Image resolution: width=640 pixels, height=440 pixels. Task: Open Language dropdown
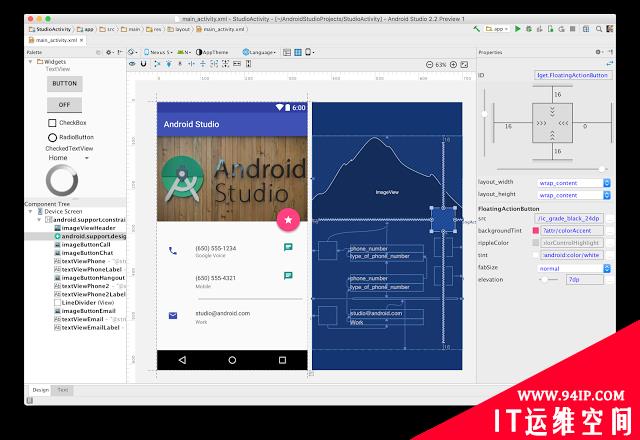coord(259,52)
